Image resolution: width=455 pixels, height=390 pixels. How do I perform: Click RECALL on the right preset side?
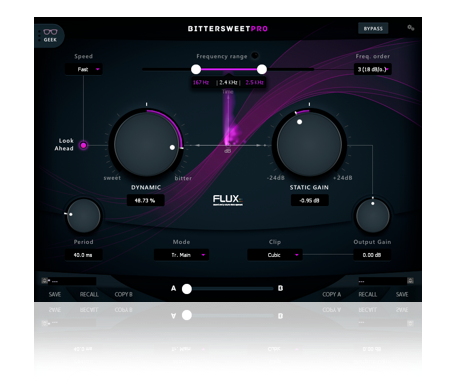click(367, 294)
